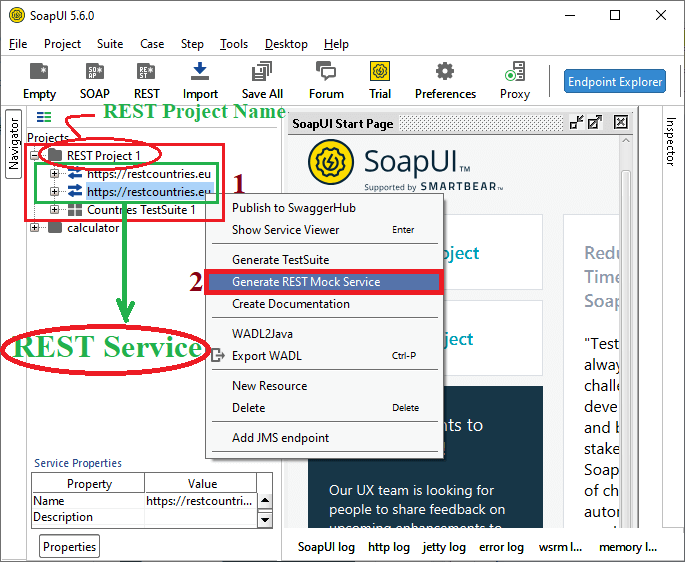Image resolution: width=685 pixels, height=564 pixels.
Task: Choose Generate REST Mock Service entry
Action: 325,282
